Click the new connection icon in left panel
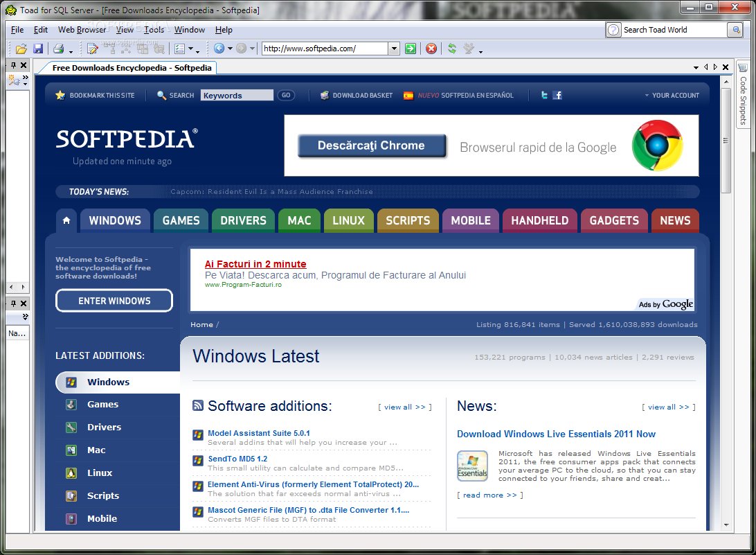Screen dimensions: 756x555 (14, 81)
